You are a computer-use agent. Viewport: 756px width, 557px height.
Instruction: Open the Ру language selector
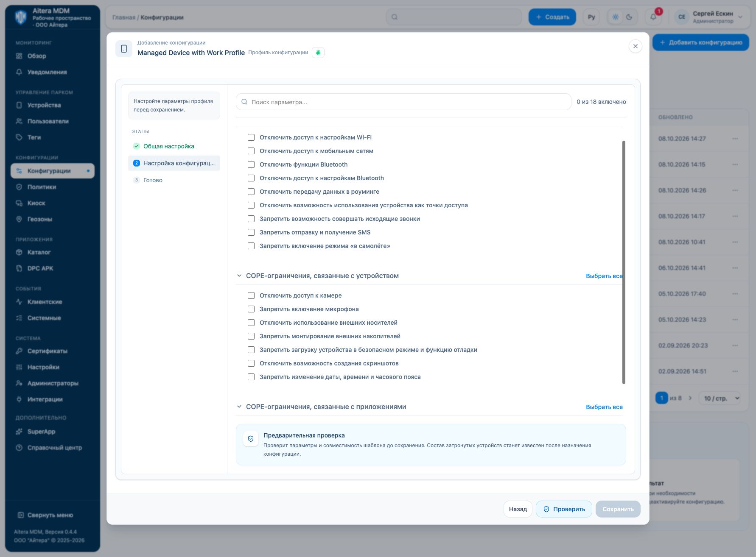click(591, 17)
